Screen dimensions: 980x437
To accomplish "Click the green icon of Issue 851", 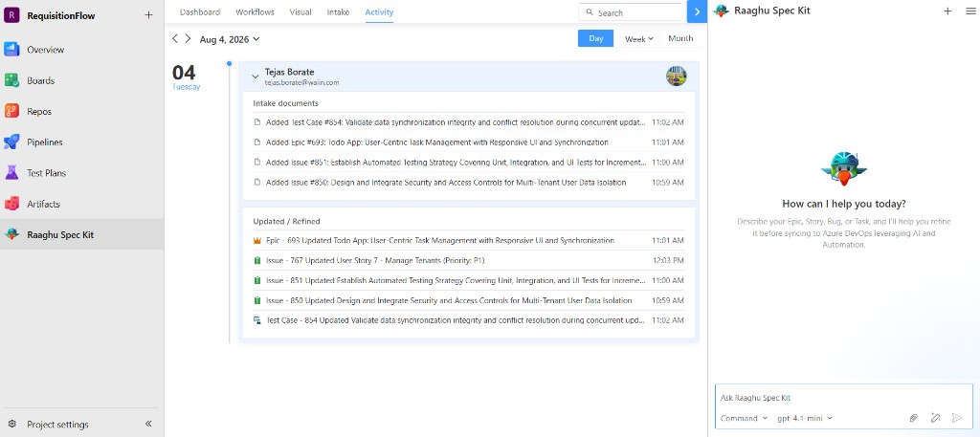I will [x=256, y=280].
